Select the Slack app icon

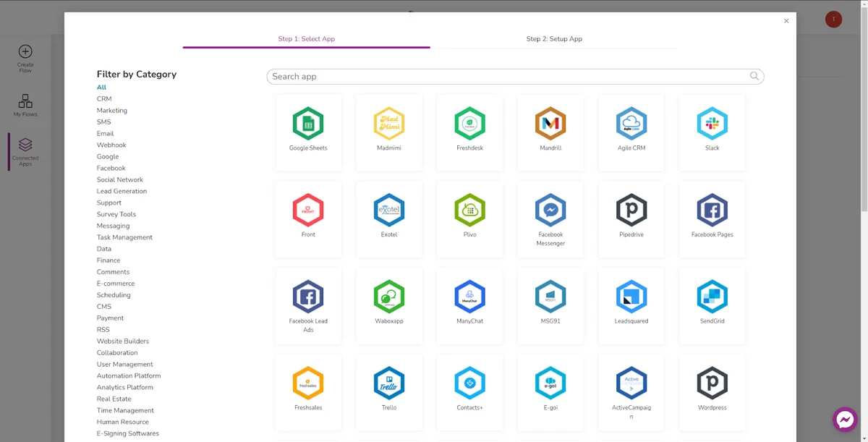click(x=712, y=124)
